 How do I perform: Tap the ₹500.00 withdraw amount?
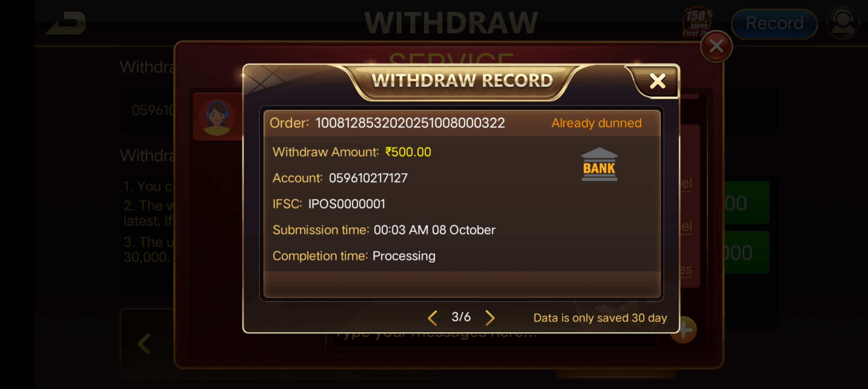tap(408, 152)
